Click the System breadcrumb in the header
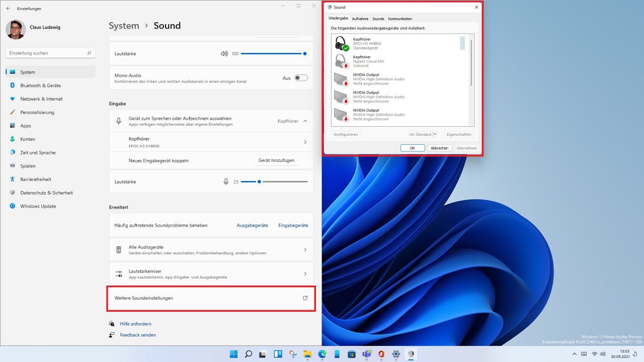The width and height of the screenshot is (644, 362). [124, 26]
